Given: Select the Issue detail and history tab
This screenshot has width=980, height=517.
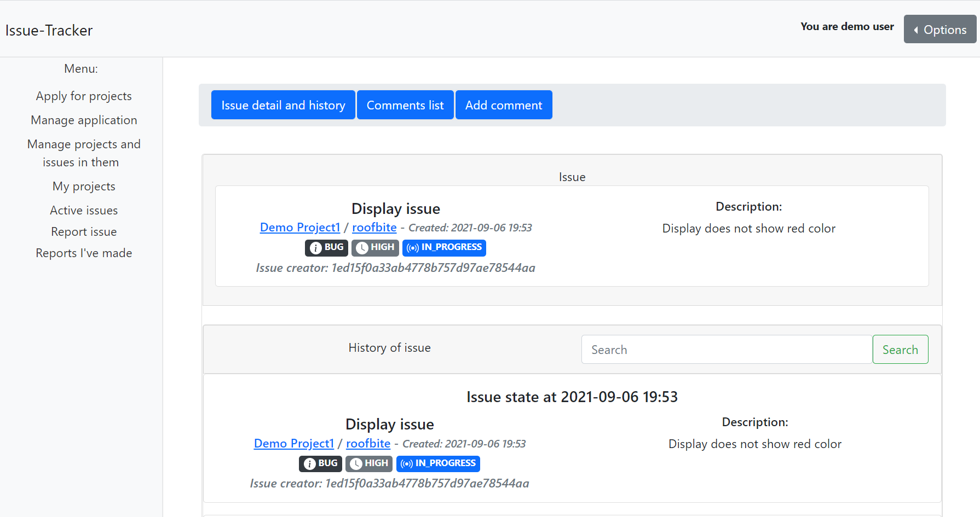Looking at the screenshot, I should (283, 104).
